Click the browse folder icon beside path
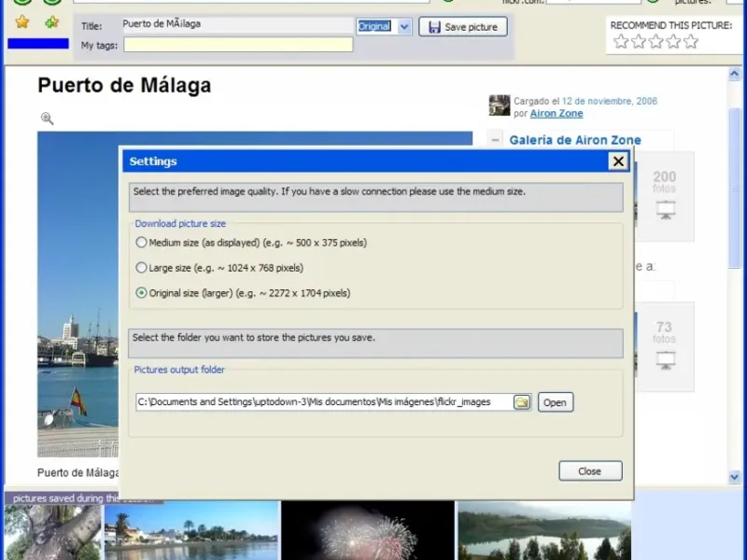Viewport: 747px width, 560px height. (522, 402)
